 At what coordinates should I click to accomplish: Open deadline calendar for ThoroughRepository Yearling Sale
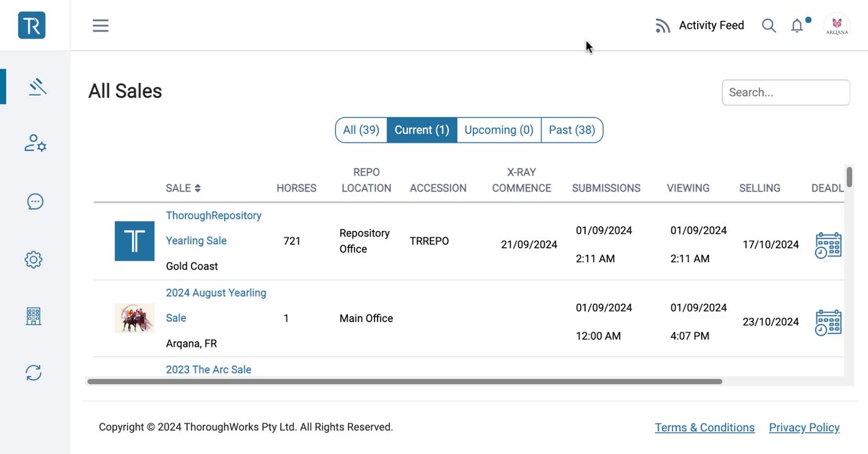click(828, 245)
